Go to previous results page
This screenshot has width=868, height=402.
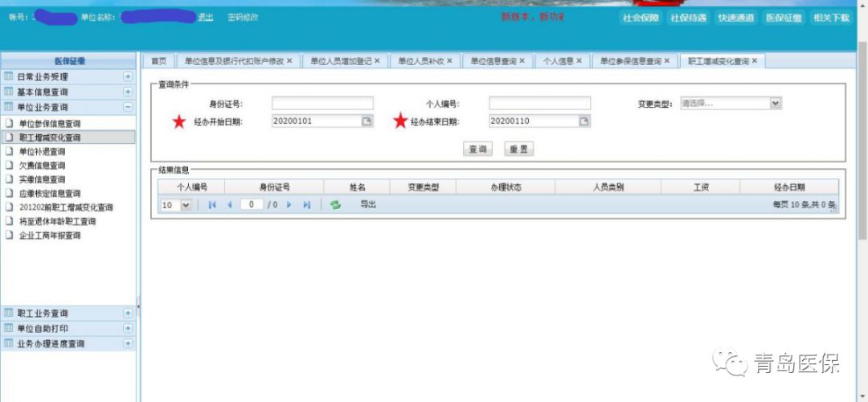click(229, 205)
